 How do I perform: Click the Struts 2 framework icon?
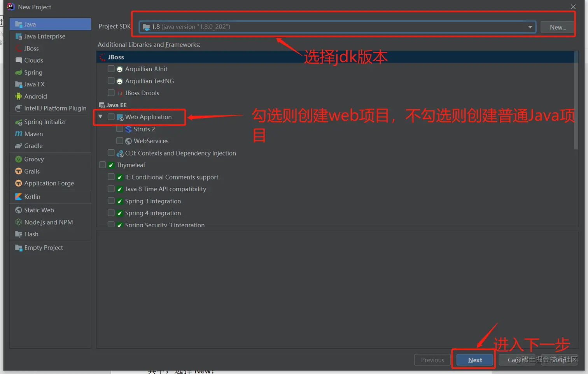tap(128, 129)
